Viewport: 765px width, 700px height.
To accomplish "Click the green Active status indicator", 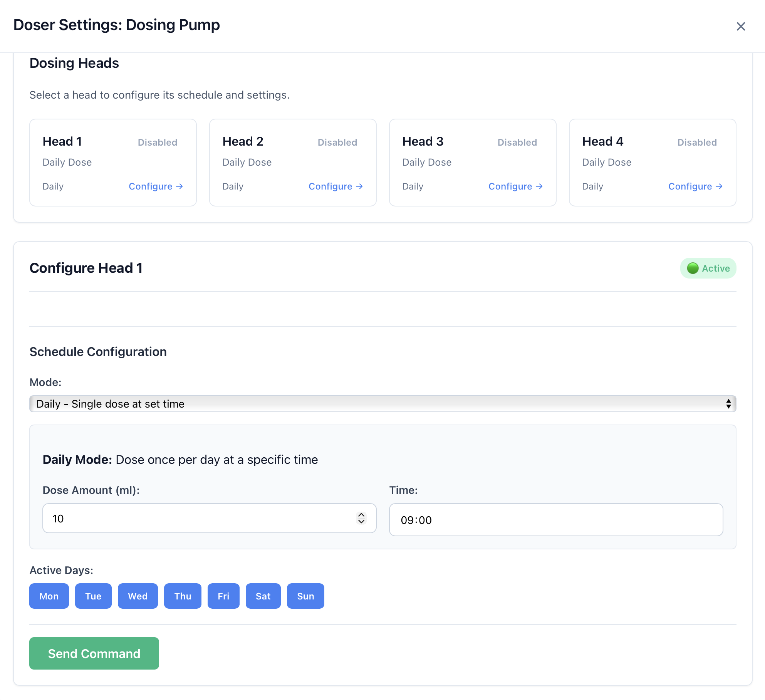I will pos(708,268).
